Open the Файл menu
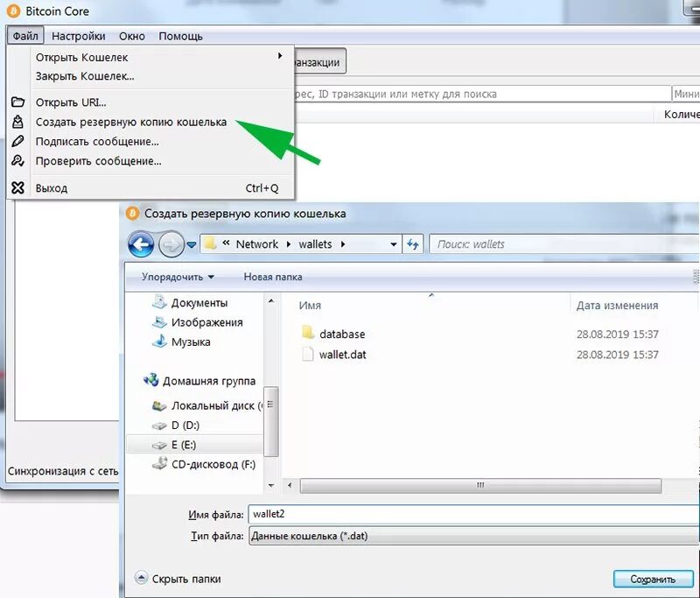This screenshot has width=700, height=598. tap(25, 36)
